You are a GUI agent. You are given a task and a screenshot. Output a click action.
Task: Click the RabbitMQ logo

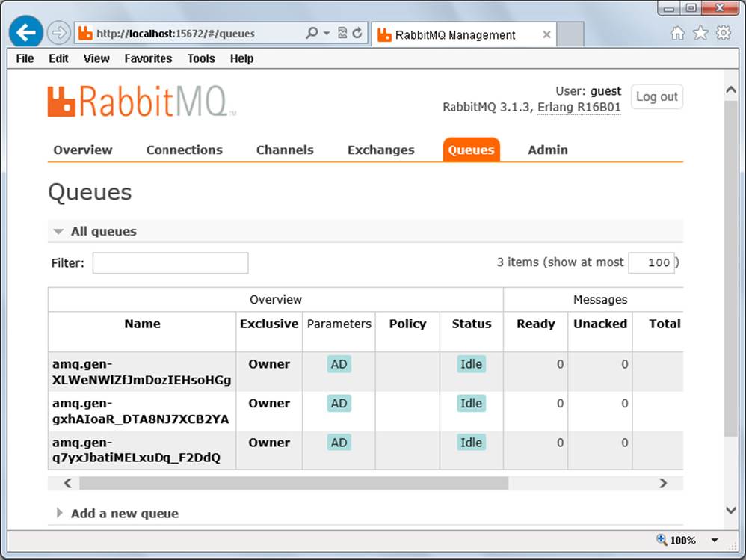tap(142, 101)
